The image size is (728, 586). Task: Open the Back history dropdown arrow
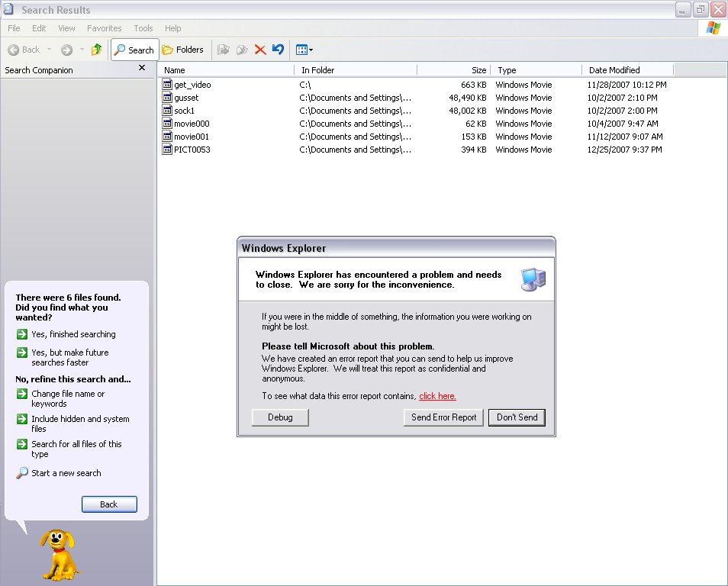click(x=49, y=50)
